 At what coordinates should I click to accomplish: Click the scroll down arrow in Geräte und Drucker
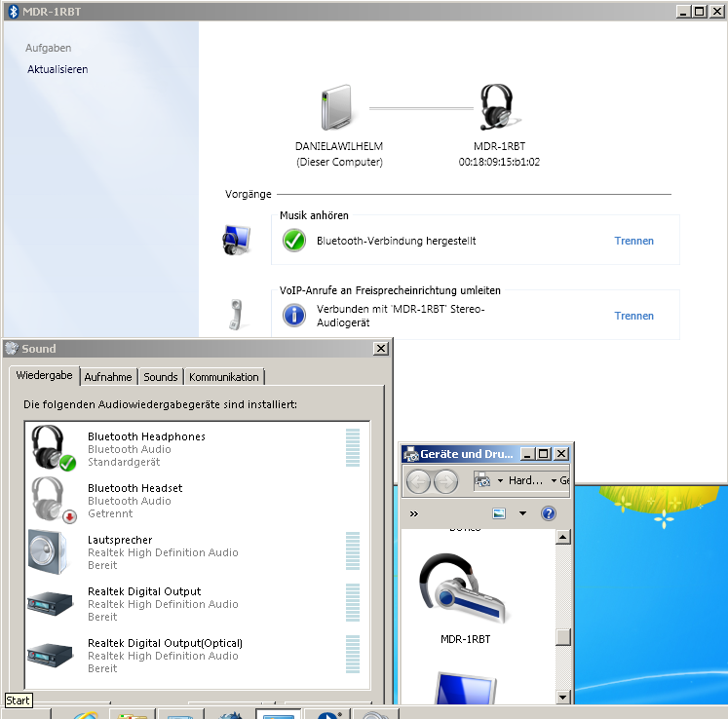point(562,697)
